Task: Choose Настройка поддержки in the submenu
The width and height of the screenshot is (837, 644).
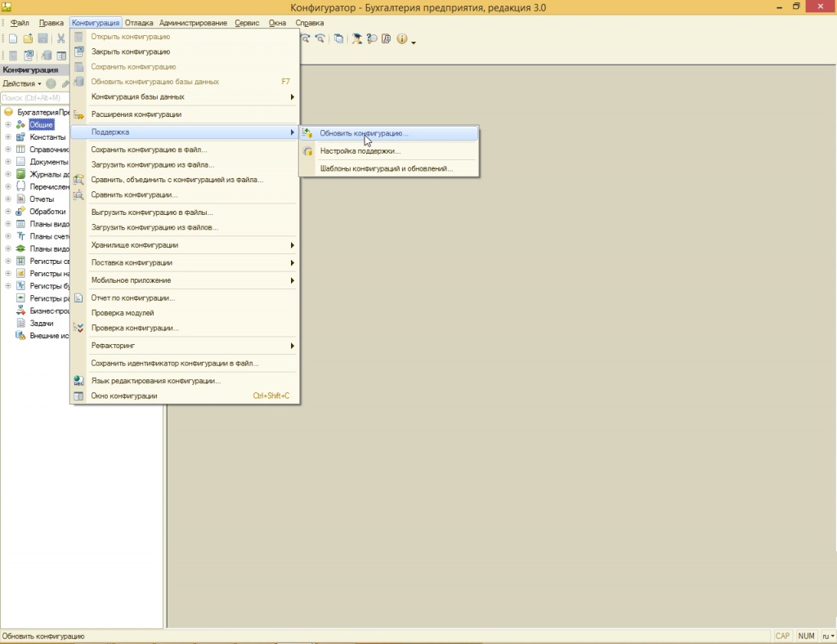Action: point(389,151)
